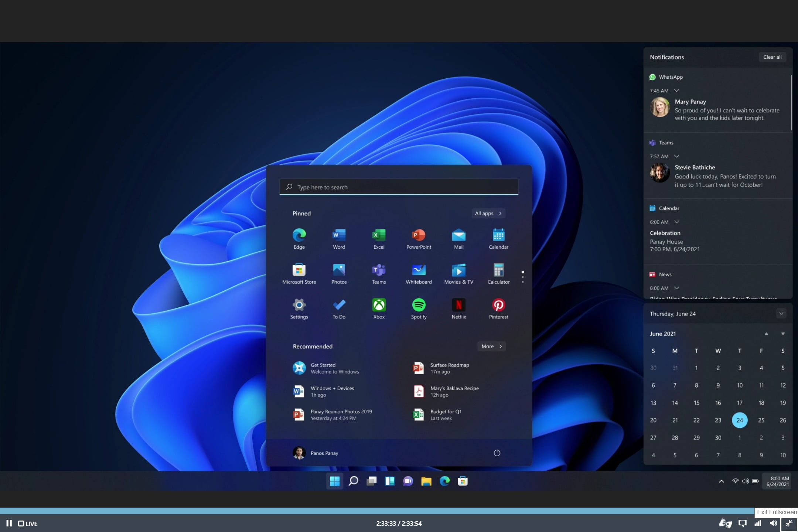The image size is (798, 532).
Task: Open File Explorer from taskbar
Action: [x=426, y=481]
